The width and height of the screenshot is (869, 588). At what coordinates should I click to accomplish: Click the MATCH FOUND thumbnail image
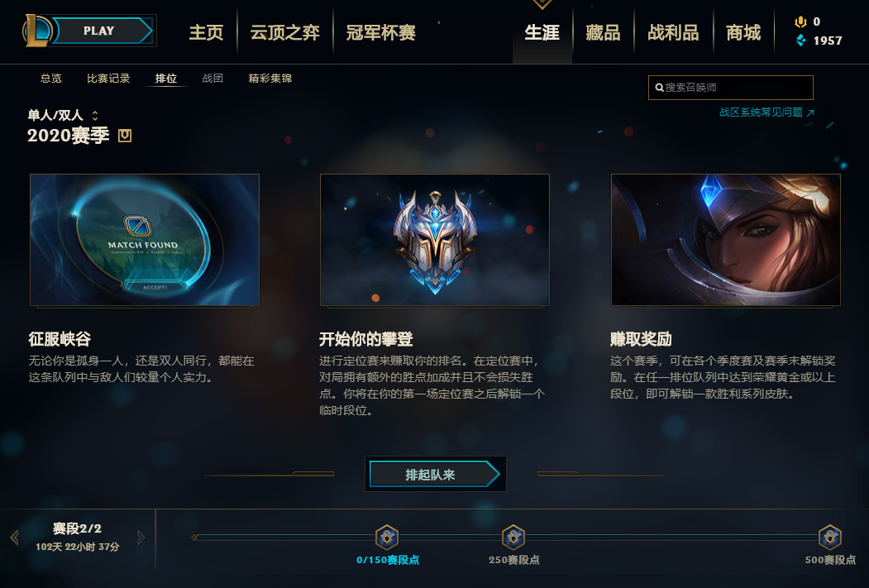pyautogui.click(x=145, y=240)
